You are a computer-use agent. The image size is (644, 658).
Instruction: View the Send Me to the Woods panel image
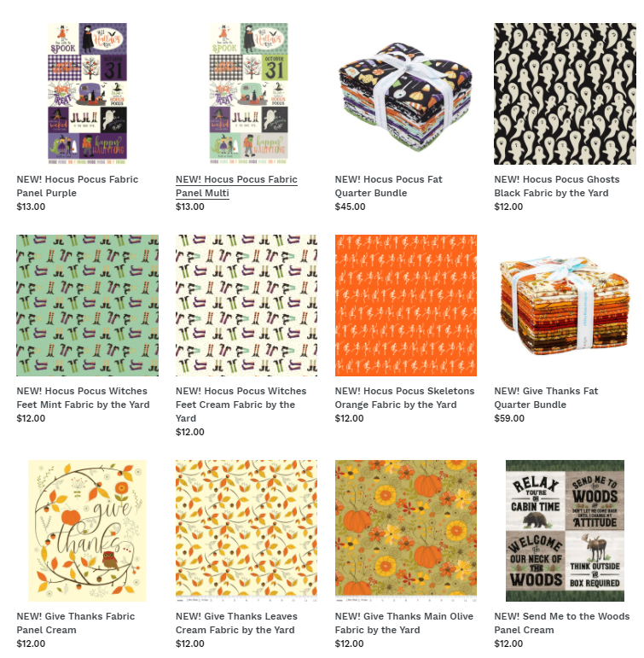(565, 531)
